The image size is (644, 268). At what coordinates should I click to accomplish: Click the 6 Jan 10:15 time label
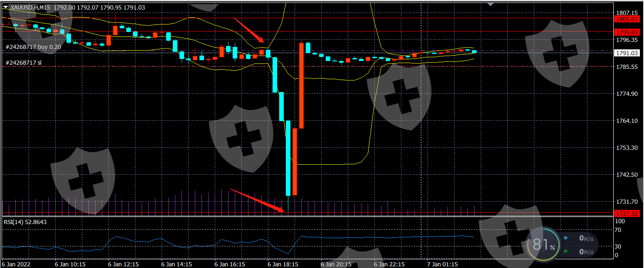[x=70, y=264]
